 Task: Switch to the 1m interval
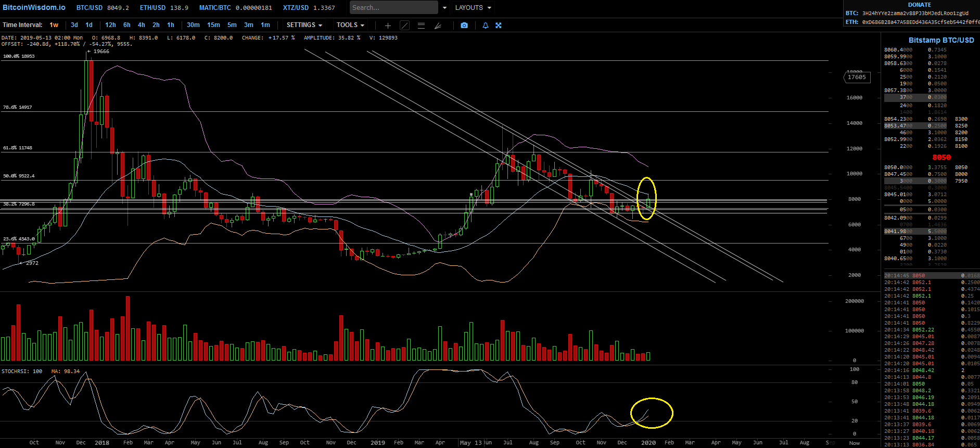[265, 25]
